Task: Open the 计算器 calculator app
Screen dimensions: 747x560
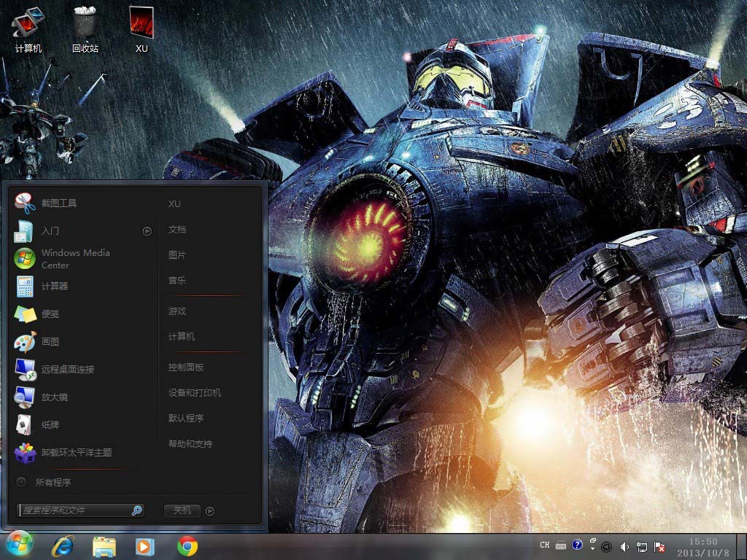Action: pos(54,287)
